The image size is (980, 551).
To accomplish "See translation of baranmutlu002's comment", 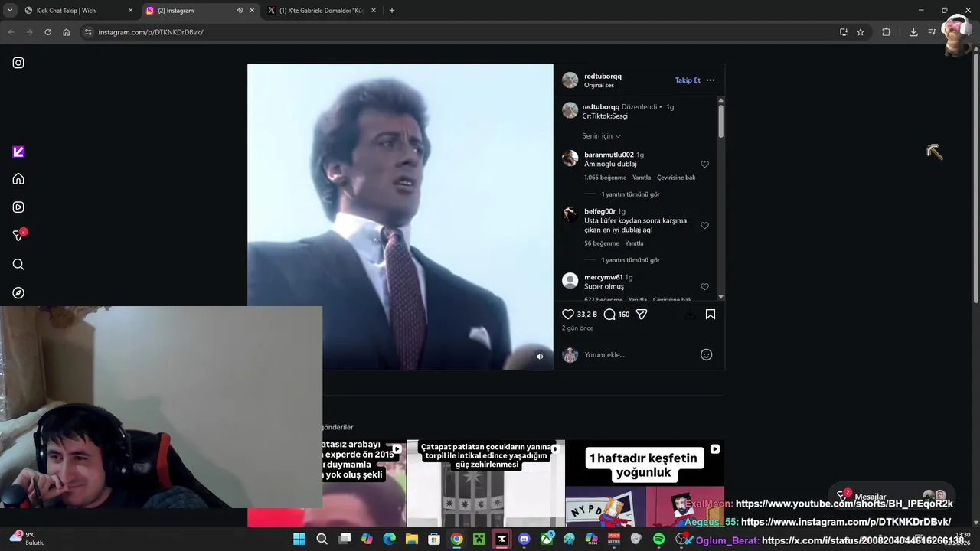I will tap(676, 178).
